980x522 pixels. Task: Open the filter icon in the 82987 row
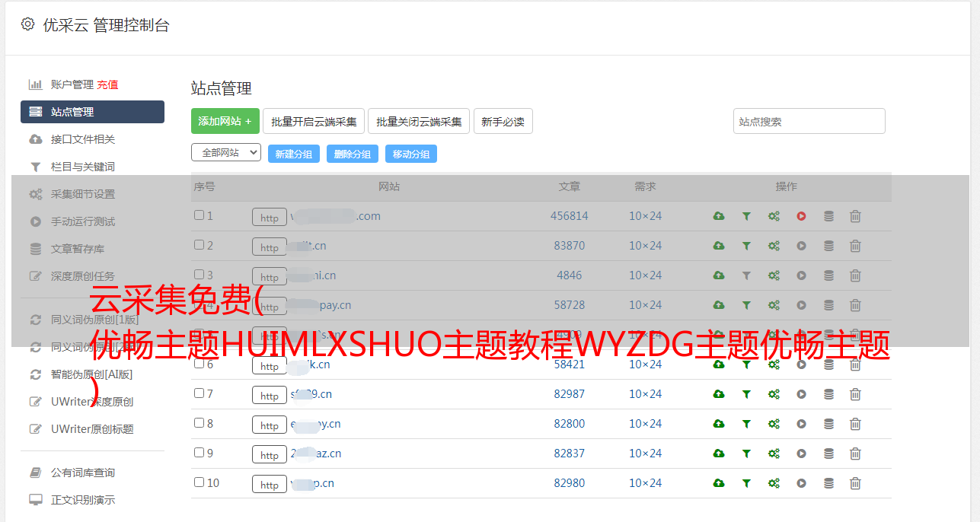click(746, 394)
